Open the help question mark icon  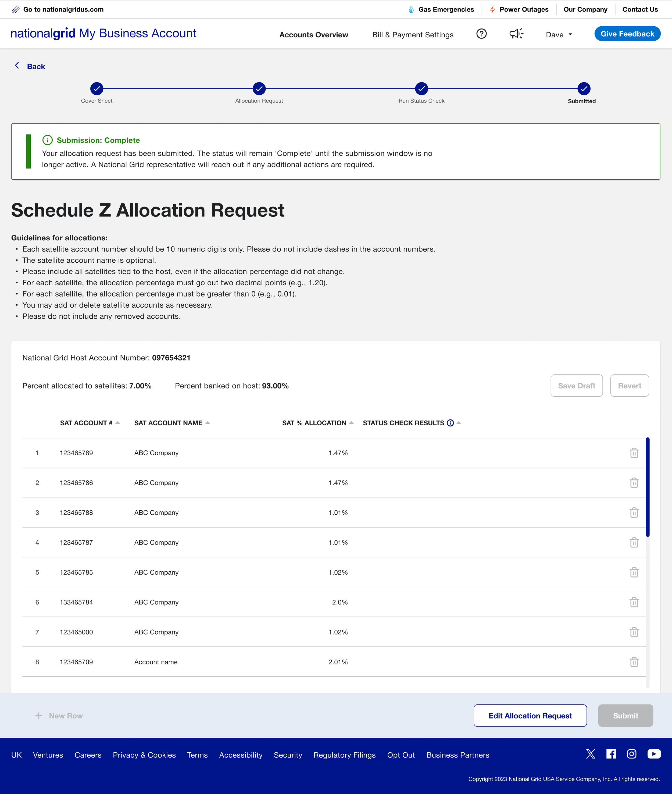tap(481, 34)
